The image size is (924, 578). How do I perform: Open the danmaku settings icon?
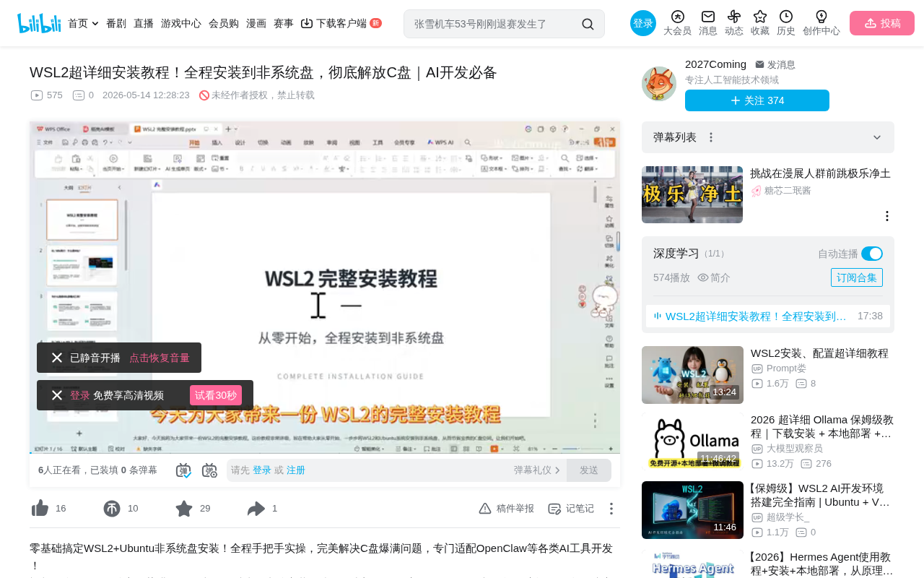[209, 470]
